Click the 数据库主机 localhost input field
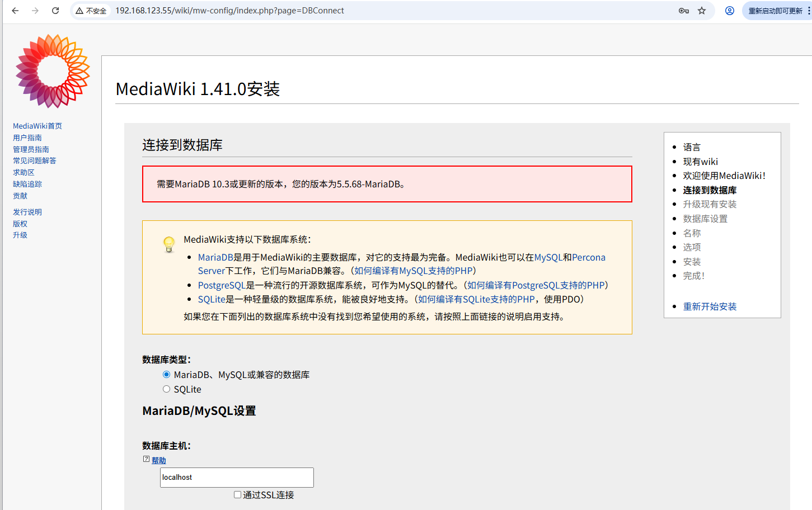The width and height of the screenshot is (812, 510). point(237,478)
